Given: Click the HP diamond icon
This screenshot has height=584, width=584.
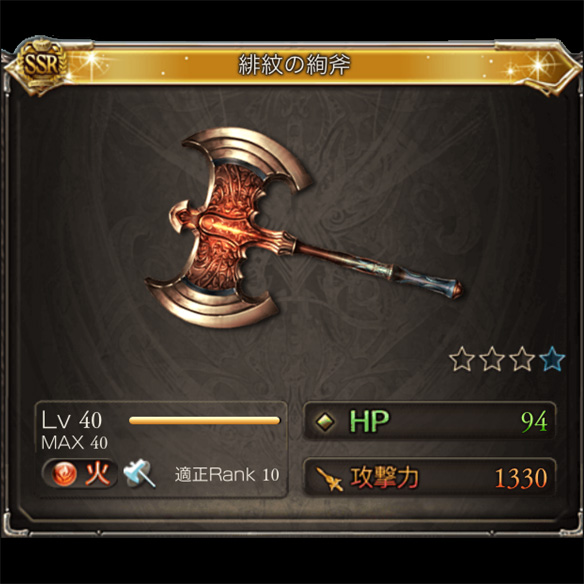Looking at the screenshot, I should point(325,422).
